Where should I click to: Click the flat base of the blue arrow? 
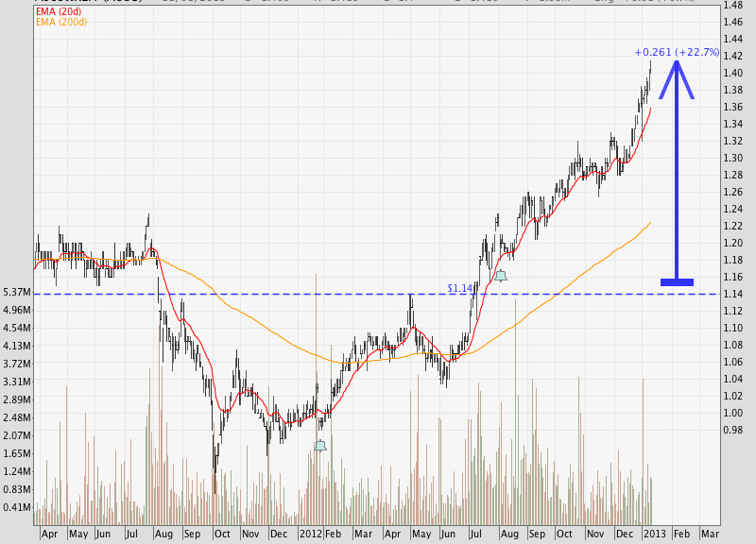[x=677, y=281]
